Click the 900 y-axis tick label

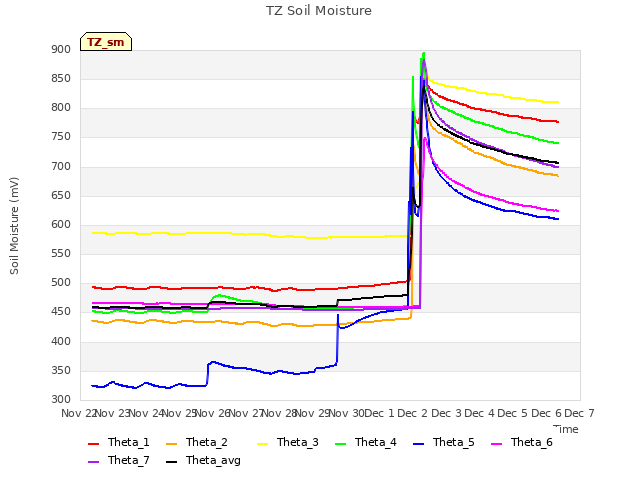(61, 49)
